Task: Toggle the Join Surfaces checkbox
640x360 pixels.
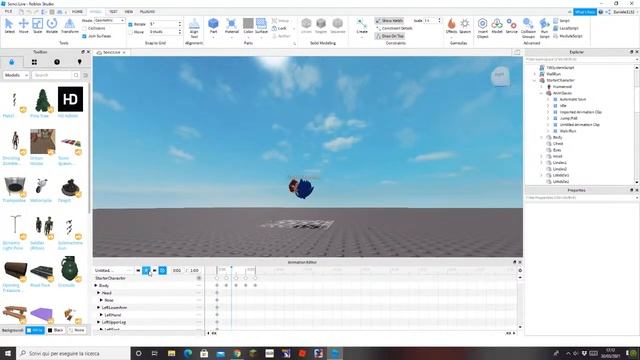Action: (x=84, y=36)
